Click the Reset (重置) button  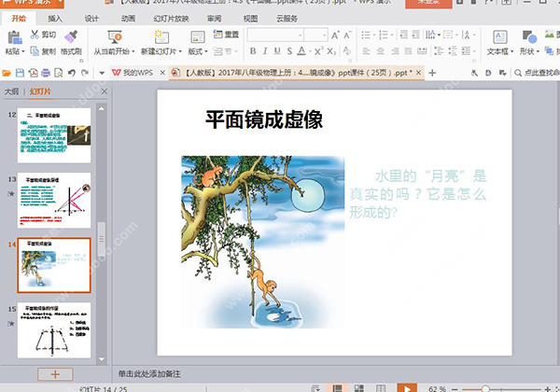coord(226,35)
